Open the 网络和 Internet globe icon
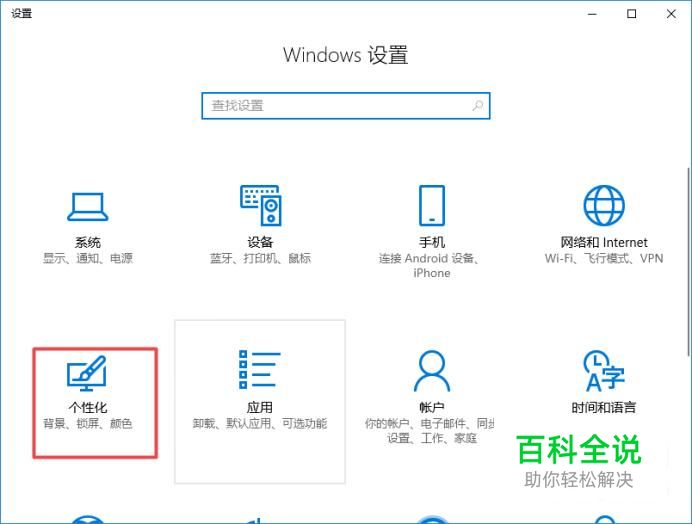 pyautogui.click(x=604, y=205)
